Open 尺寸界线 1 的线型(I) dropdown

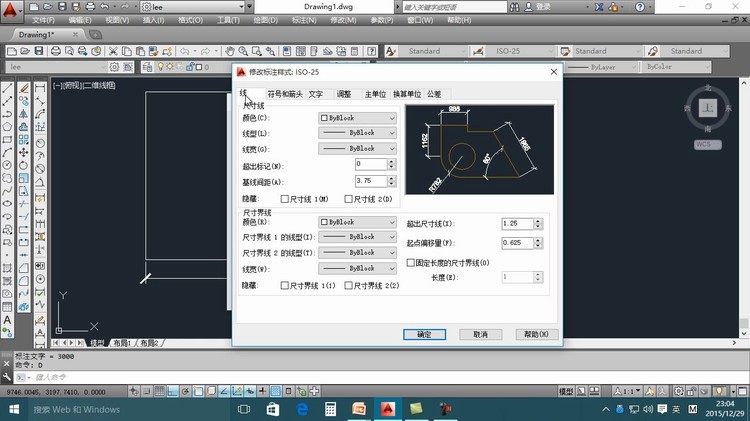(357, 237)
